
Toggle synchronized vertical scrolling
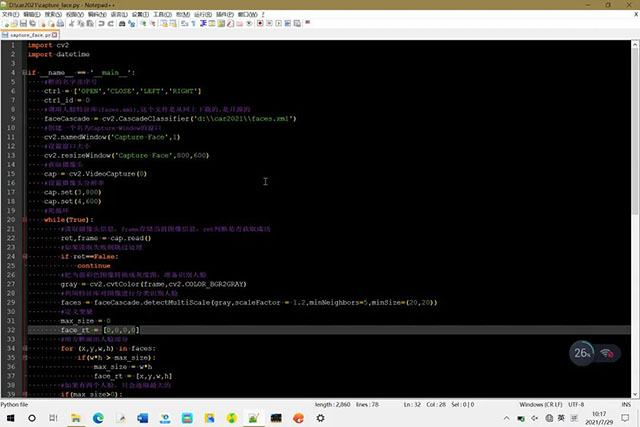(x=164, y=24)
